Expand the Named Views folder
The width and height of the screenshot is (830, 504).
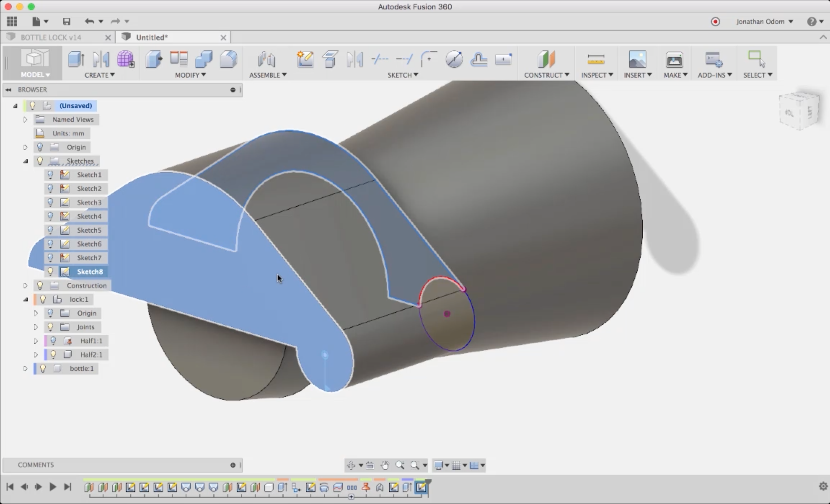[x=25, y=120]
